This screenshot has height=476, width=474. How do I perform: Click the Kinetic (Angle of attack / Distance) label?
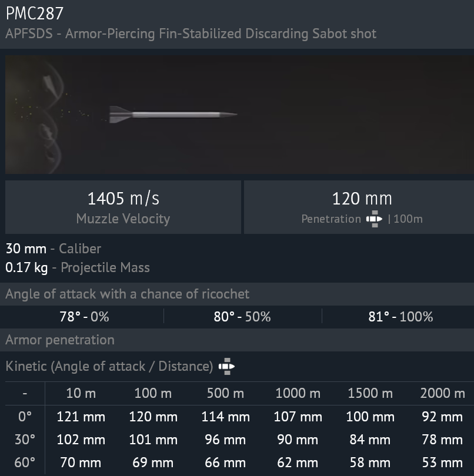[109, 367]
